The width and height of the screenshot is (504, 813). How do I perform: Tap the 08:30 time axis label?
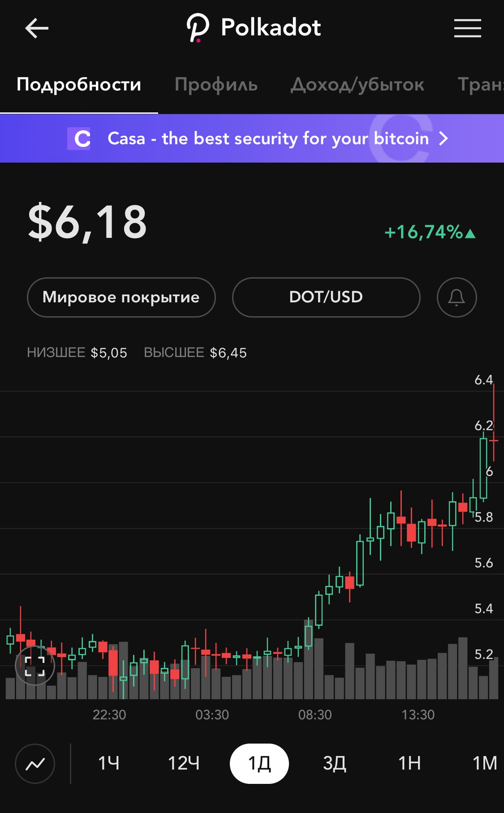click(x=315, y=715)
